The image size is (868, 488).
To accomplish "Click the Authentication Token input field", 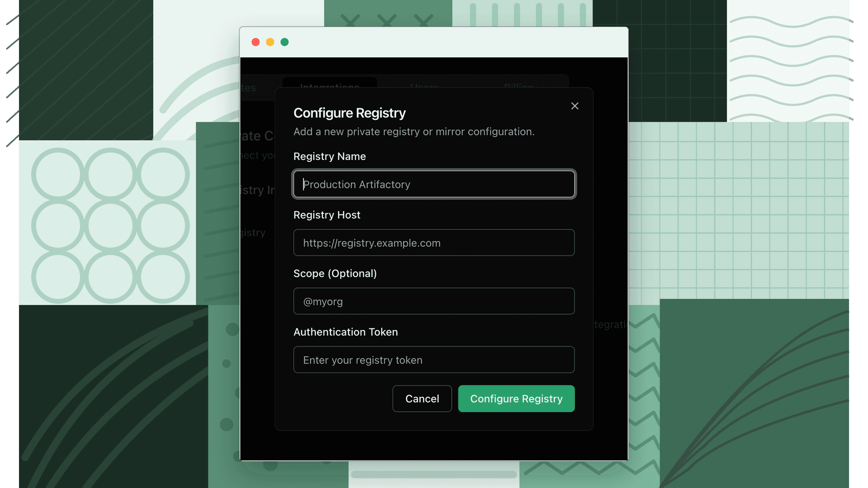I will tap(434, 360).
